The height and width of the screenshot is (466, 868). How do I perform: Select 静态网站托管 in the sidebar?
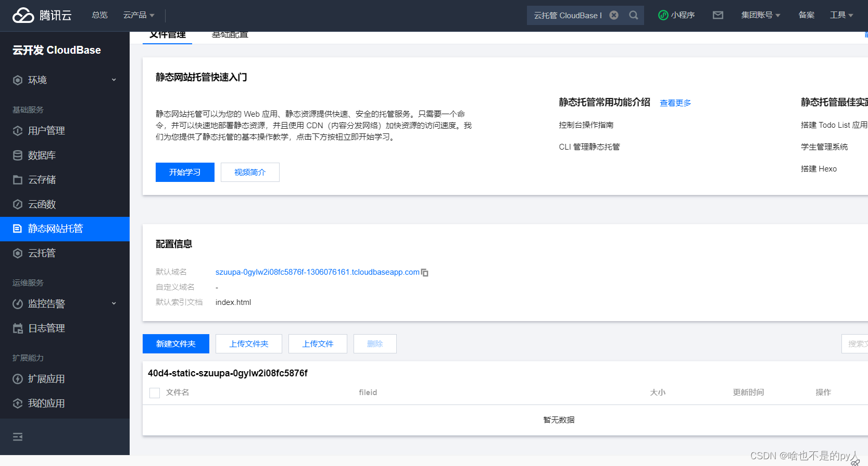pos(65,229)
